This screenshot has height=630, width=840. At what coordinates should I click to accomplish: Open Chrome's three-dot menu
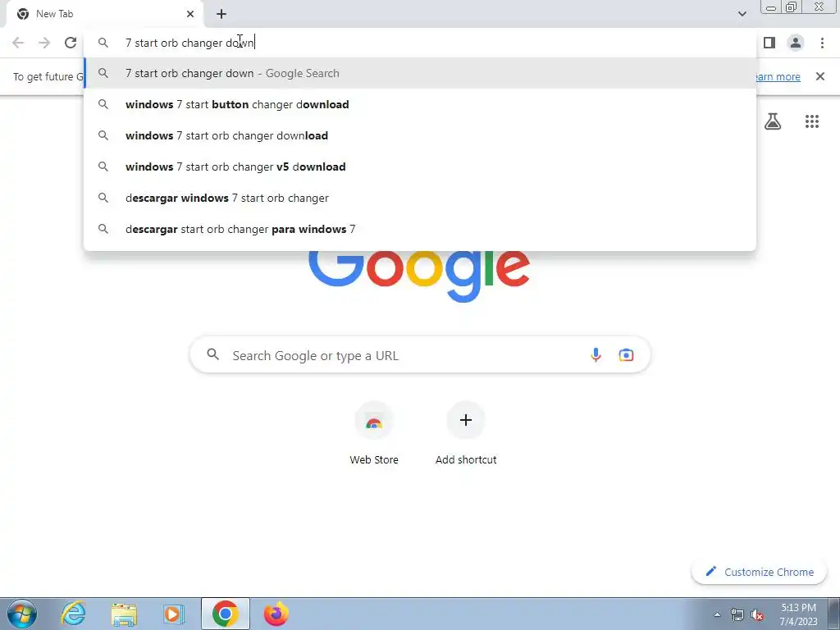tap(822, 43)
